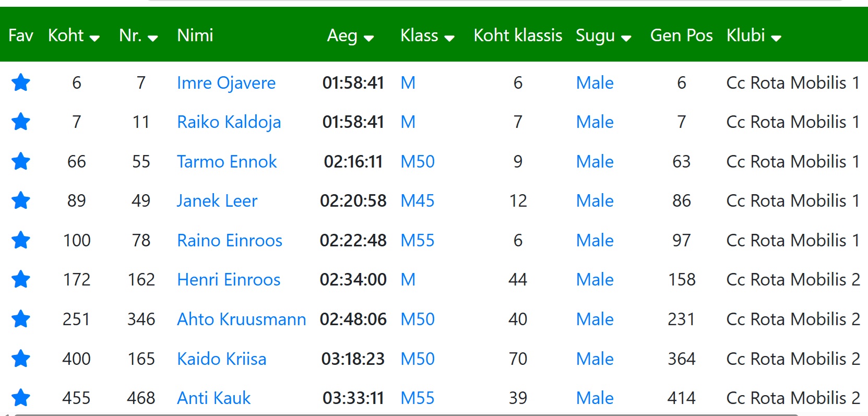Screen dimensions: 868x416
Task: Click the Male link in Tarmo Ennok row
Action: [x=594, y=161]
